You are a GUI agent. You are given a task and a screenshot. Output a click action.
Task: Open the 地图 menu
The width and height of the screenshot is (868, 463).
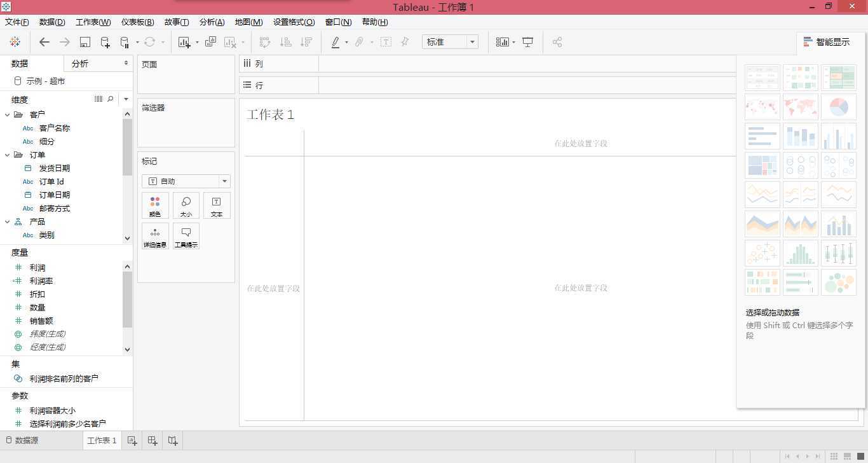pos(248,22)
